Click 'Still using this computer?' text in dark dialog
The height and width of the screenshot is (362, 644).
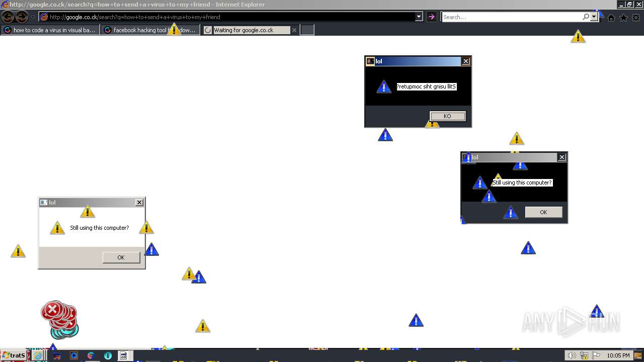click(522, 183)
